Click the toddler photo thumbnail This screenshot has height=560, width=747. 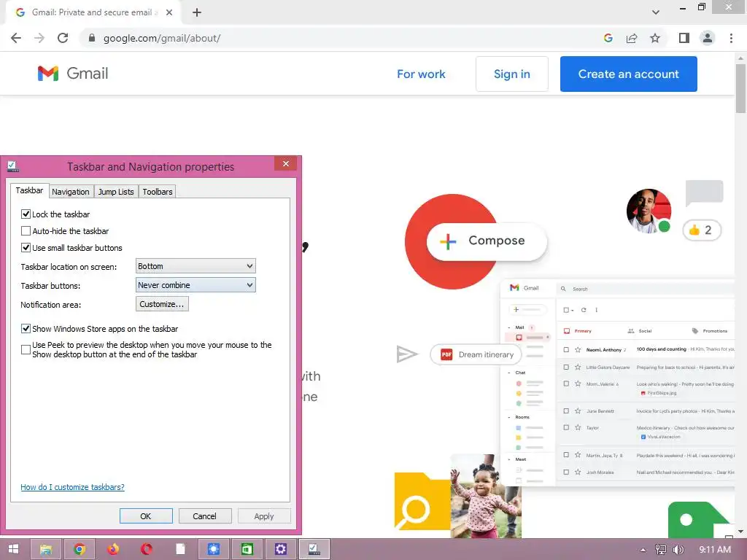[486, 496]
